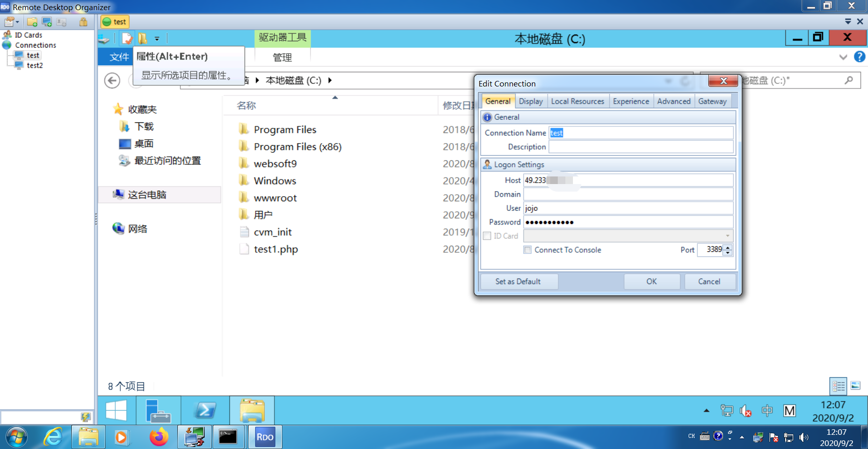Open the Experience tab
This screenshot has width=868, height=449.
(631, 101)
